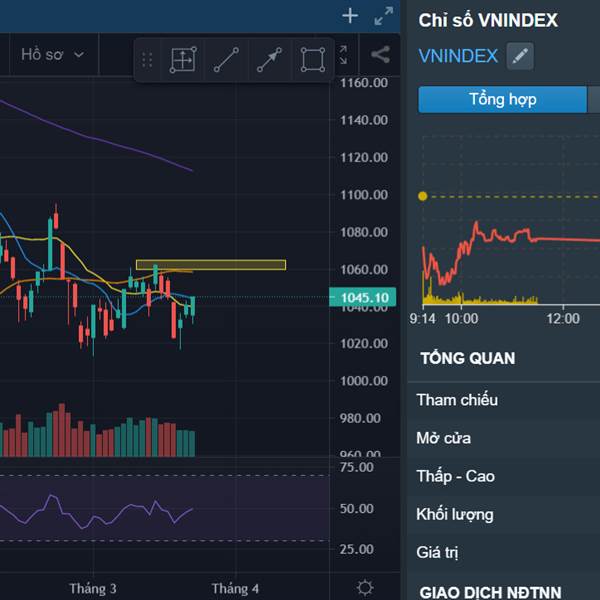Image resolution: width=600 pixels, height=600 pixels.
Task: Expand chart to fullscreen with diagonal arrows
Action: pos(383,16)
